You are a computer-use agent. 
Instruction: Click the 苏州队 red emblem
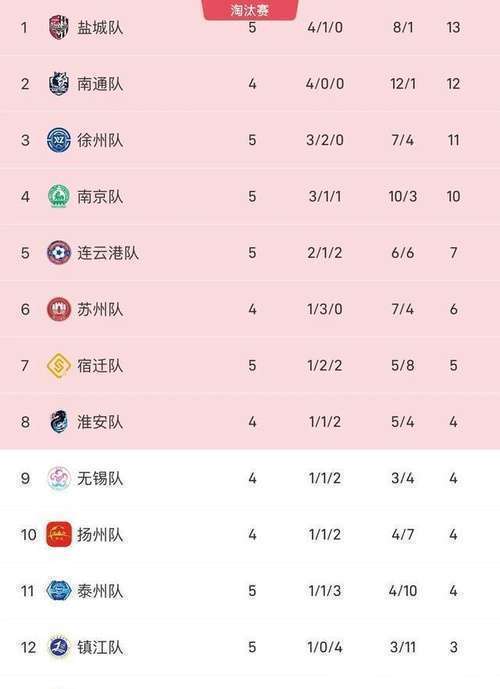tap(59, 309)
